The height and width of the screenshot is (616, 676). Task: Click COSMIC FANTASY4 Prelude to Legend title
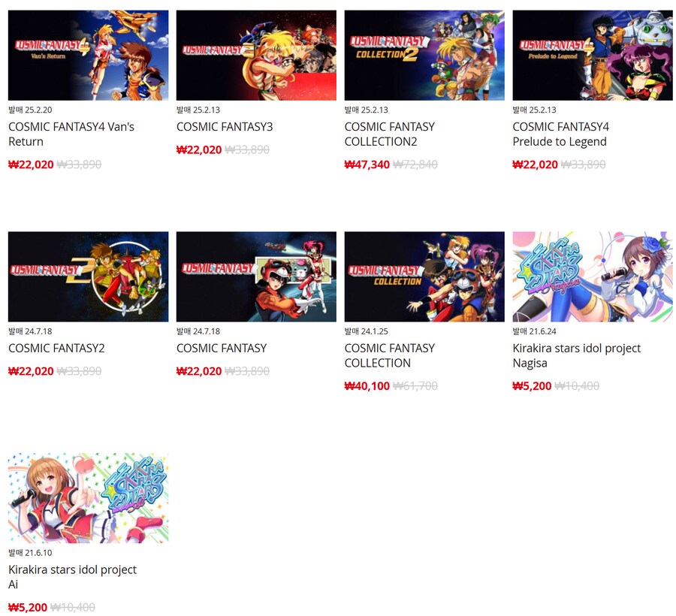pos(560,134)
